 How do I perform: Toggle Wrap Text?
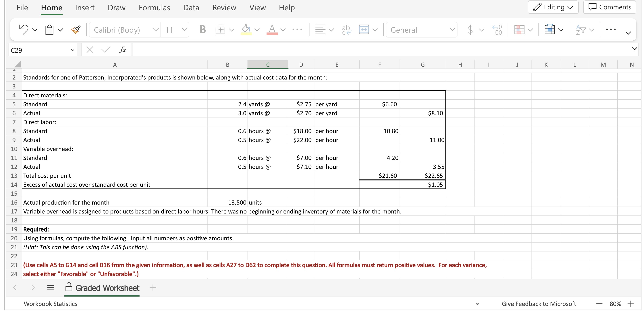tap(347, 29)
